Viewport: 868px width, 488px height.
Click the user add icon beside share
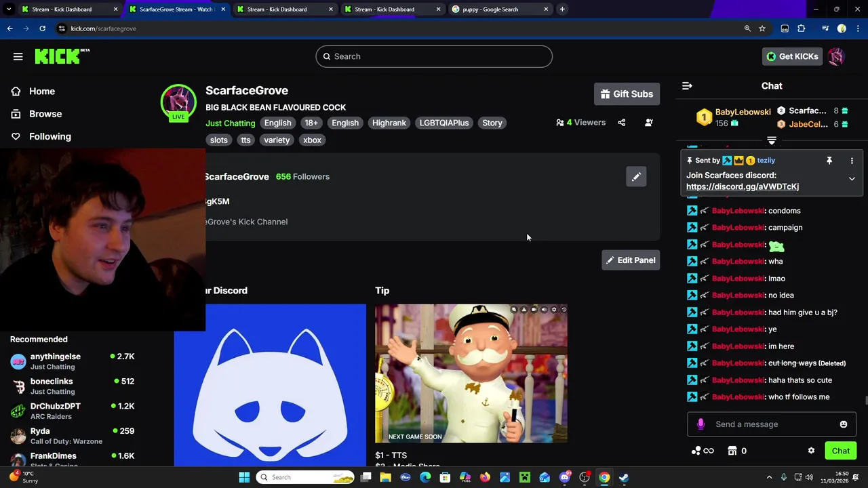tap(649, 123)
